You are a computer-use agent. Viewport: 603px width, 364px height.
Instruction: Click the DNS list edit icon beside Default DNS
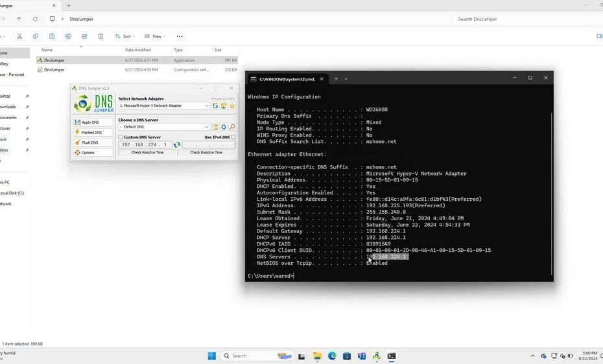(215, 127)
